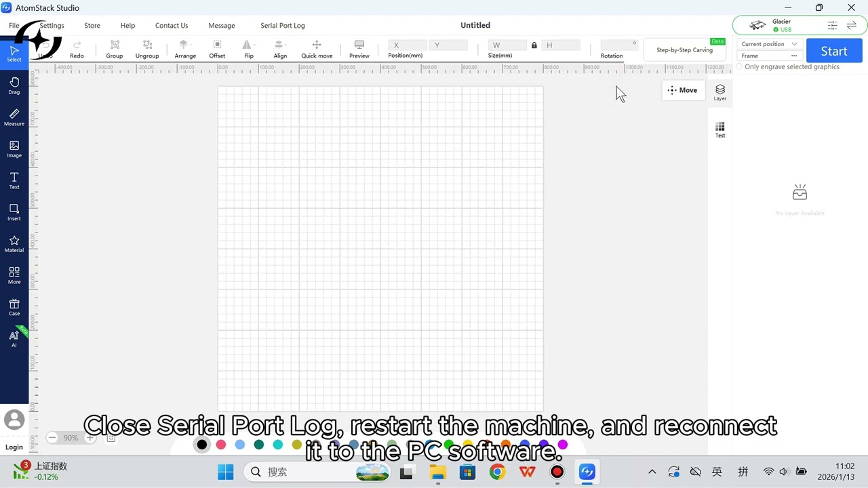The height and width of the screenshot is (488, 868).
Task: Open Chrome from the taskbar
Action: tap(498, 472)
